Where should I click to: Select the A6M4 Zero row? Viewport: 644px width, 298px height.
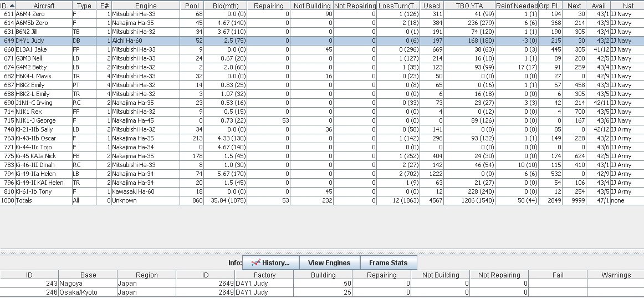(x=322, y=14)
